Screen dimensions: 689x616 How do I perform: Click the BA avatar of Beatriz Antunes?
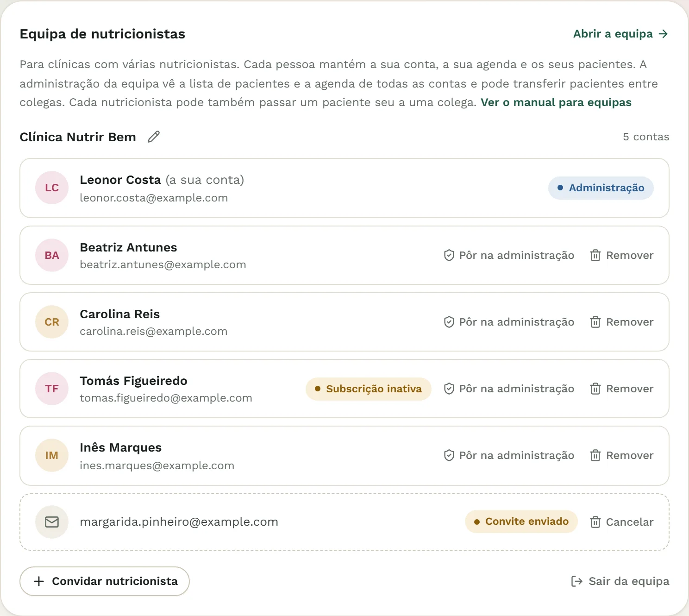point(52,255)
